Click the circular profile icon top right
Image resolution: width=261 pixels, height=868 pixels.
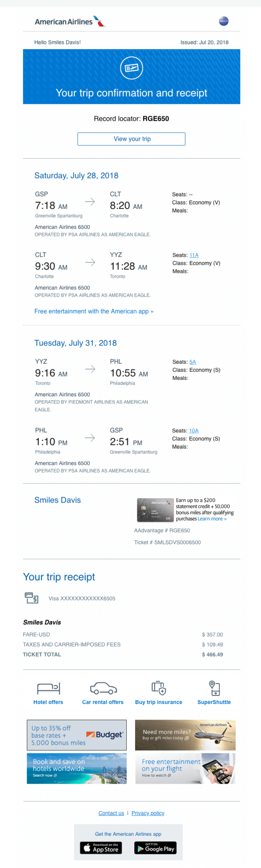pos(223,20)
